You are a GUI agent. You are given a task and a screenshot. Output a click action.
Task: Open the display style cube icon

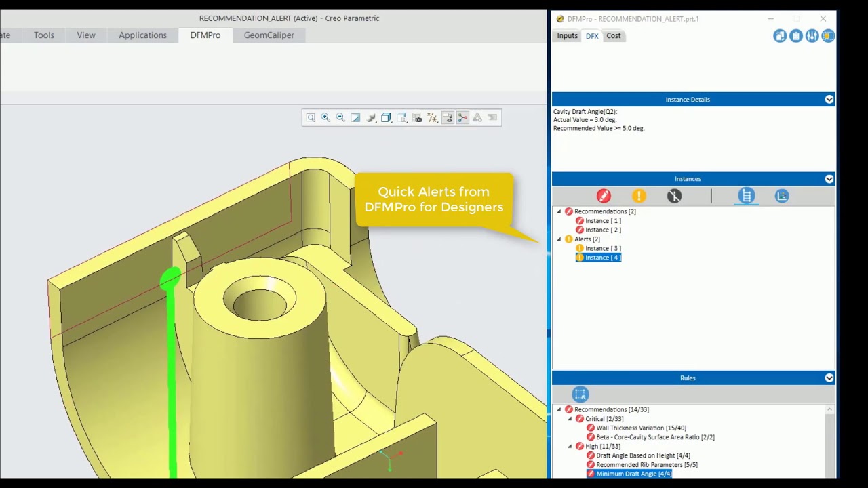coord(386,118)
